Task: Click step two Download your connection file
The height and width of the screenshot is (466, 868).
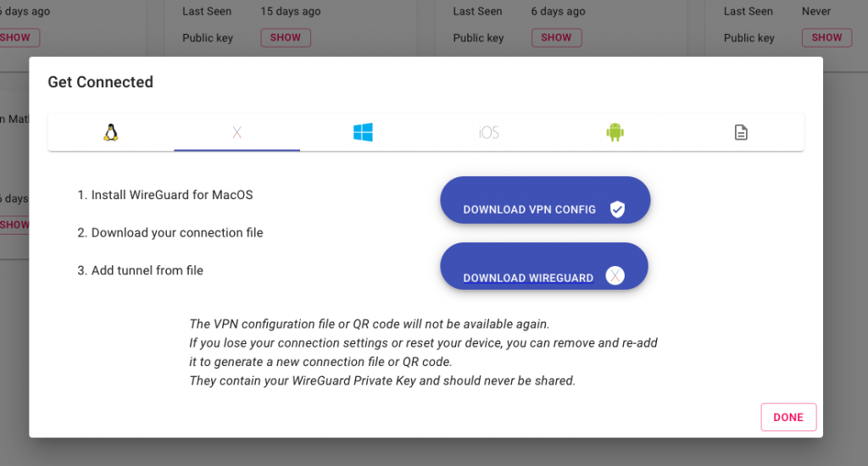Action: pyautogui.click(x=170, y=232)
